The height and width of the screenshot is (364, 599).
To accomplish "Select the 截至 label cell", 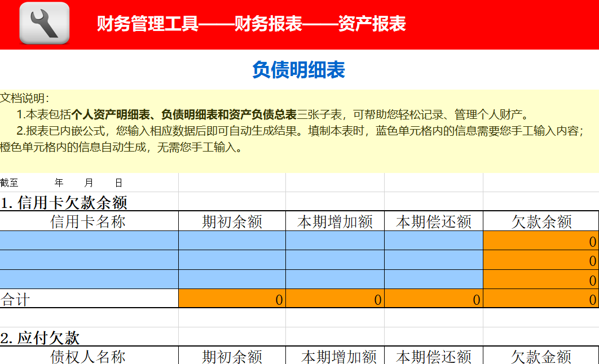I will (8, 182).
